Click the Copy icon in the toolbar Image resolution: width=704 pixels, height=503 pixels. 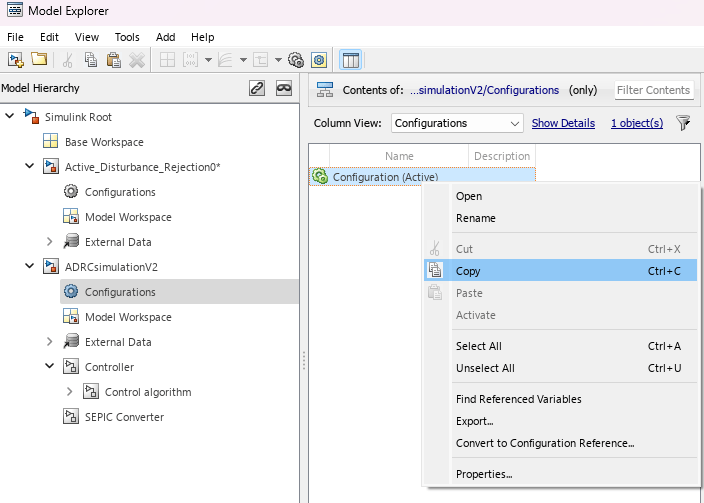(91, 60)
